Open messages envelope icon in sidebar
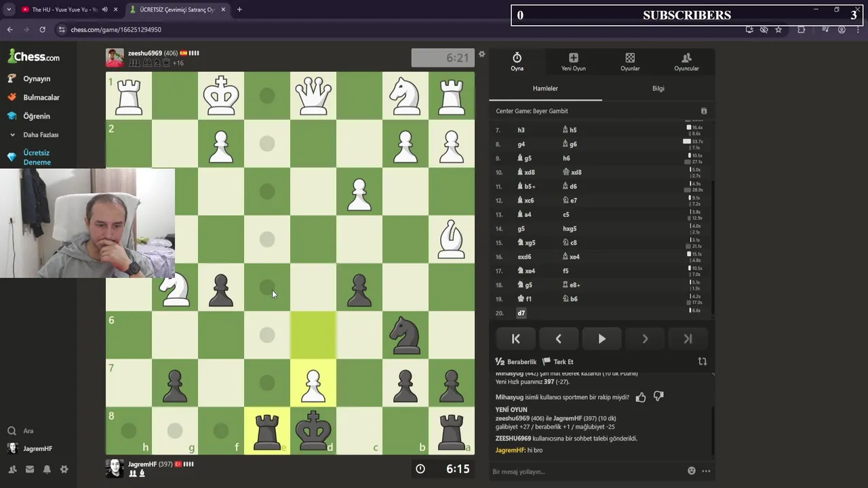 pos(30,469)
